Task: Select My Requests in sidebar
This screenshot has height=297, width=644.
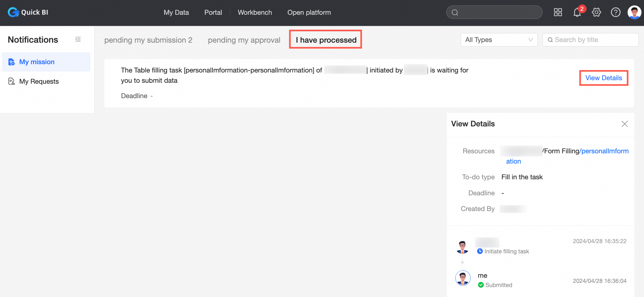Action: point(39,81)
